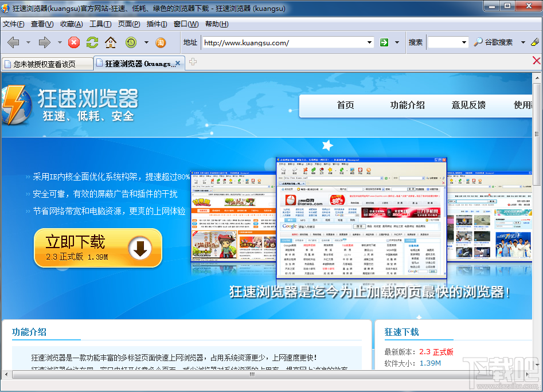Image resolution: width=543 pixels, height=392 pixels.
Task: Click the center browser screenshot thumbnail
Action: click(361, 218)
